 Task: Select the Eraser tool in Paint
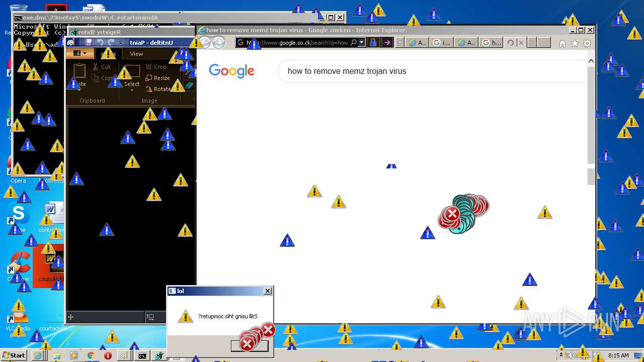click(x=189, y=85)
